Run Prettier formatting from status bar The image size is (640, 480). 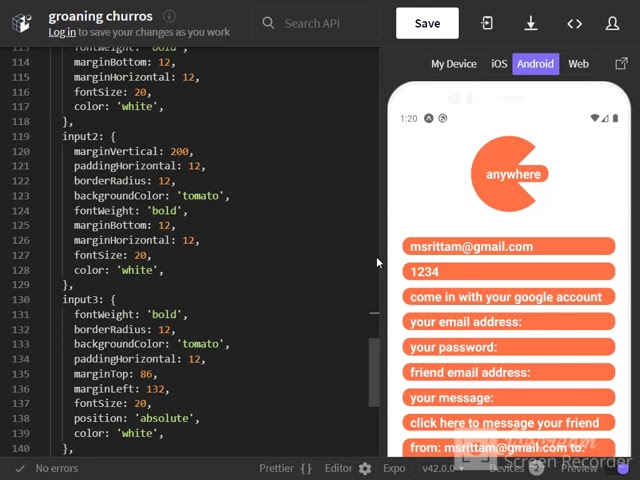(276, 469)
